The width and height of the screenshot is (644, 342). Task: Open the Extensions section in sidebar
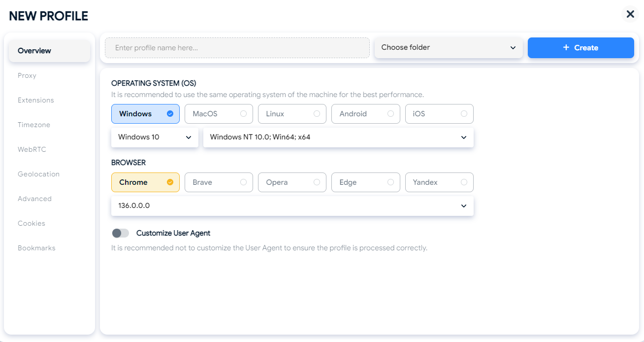(x=36, y=100)
